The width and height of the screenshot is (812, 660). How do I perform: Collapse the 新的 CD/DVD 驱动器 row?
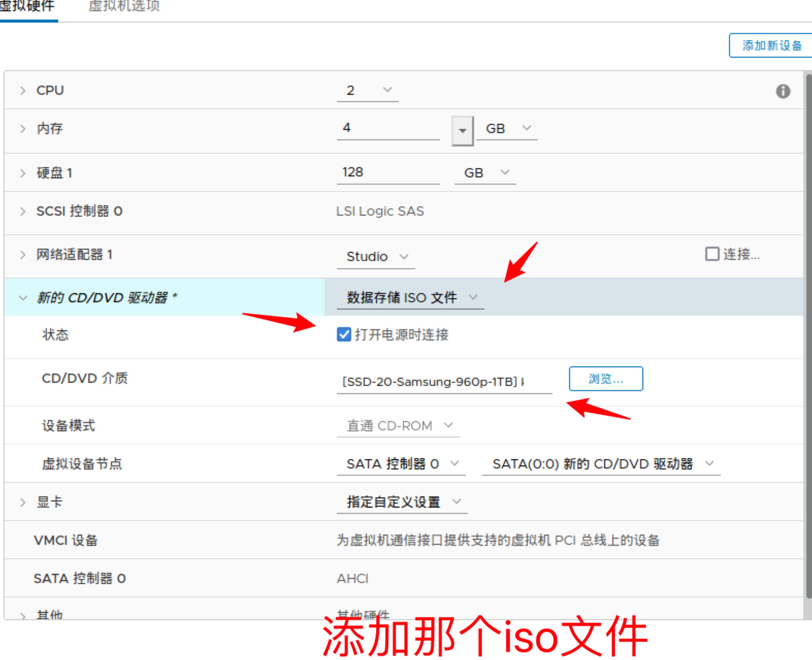pos(23,298)
